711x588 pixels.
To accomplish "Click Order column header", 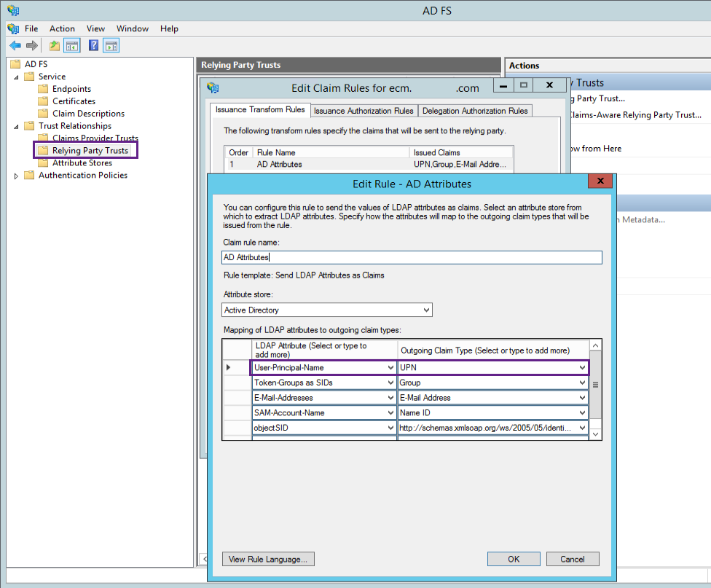I will pyautogui.click(x=238, y=152).
